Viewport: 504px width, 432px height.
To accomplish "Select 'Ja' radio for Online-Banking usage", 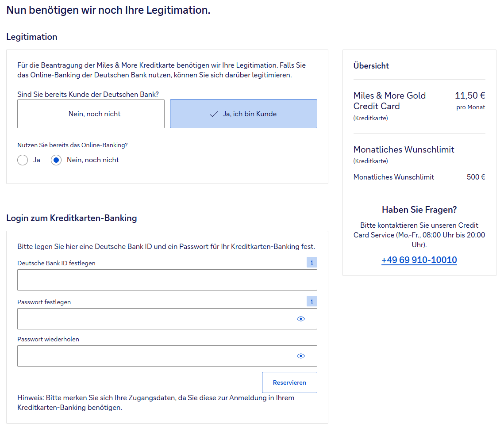I will [x=23, y=160].
